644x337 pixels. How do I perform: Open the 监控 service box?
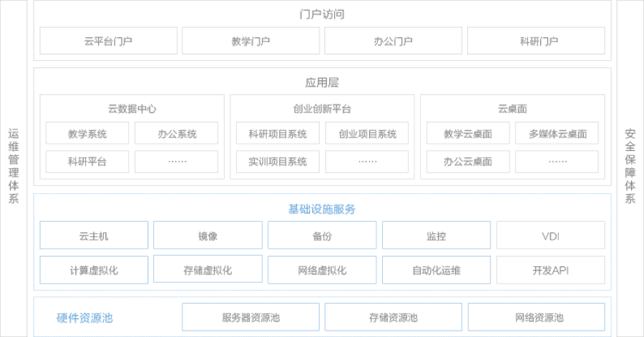(x=436, y=235)
